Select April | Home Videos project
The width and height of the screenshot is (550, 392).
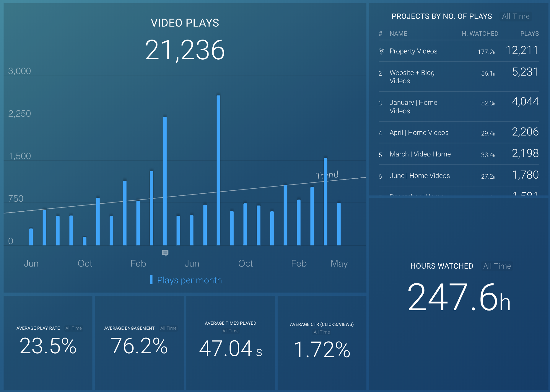[x=459, y=133]
